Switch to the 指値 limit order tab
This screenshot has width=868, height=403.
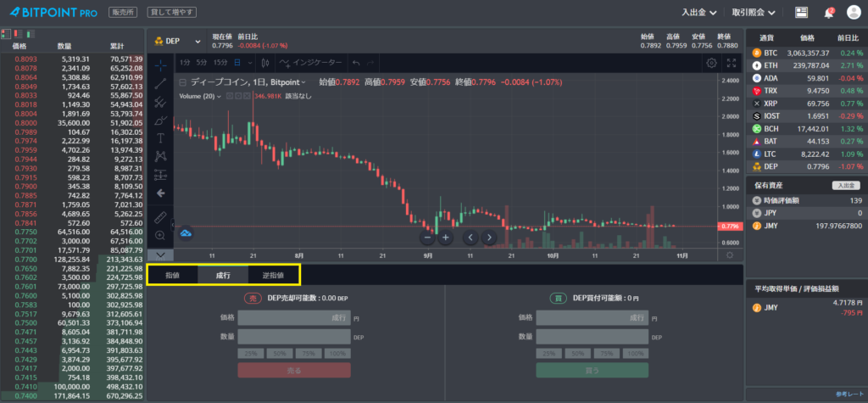coord(173,275)
